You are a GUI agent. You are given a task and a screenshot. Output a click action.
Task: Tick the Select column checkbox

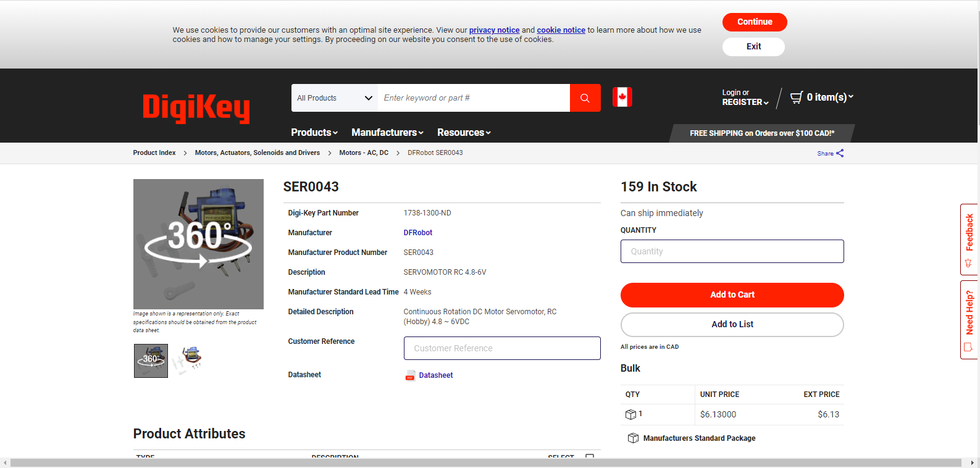coord(590,457)
